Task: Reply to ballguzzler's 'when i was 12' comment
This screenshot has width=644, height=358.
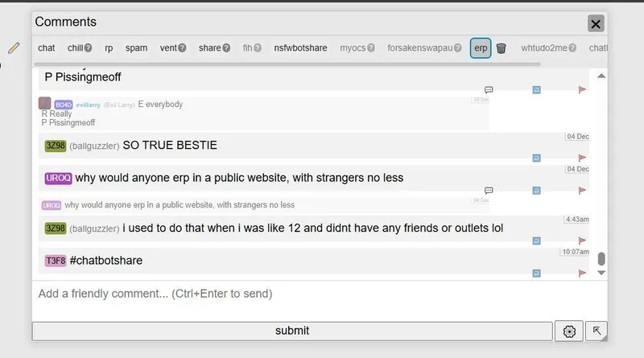Action: 536,241
